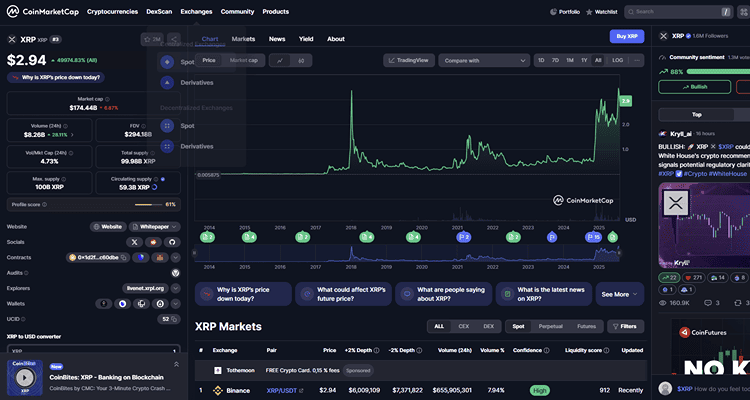Open the Community menu
The image size is (750, 400).
click(237, 11)
